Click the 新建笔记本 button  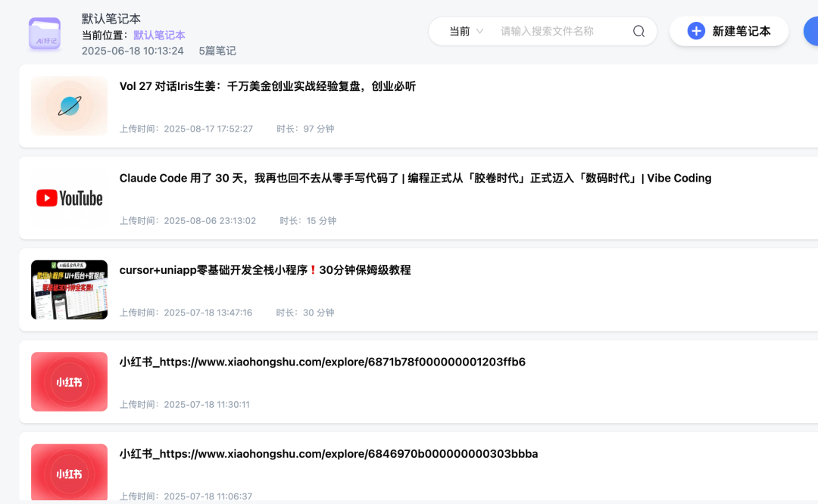pos(729,31)
